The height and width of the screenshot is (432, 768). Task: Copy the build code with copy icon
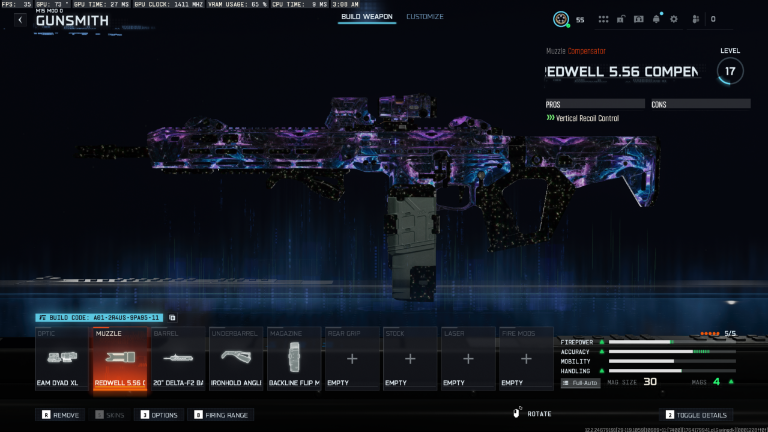[172, 317]
